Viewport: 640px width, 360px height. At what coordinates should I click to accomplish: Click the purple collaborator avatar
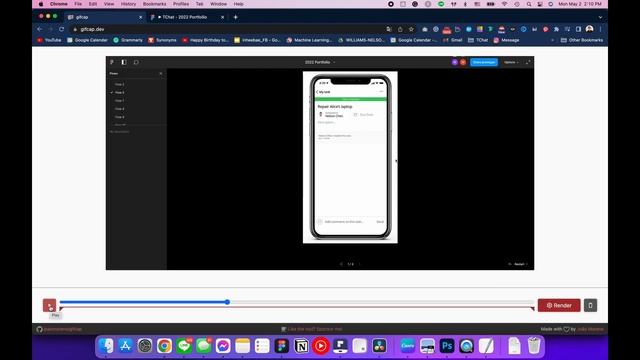click(455, 62)
